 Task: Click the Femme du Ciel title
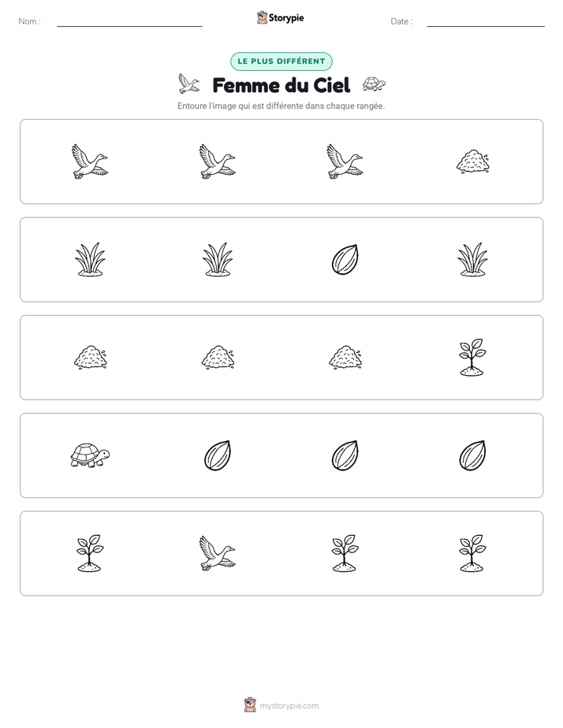click(x=281, y=85)
